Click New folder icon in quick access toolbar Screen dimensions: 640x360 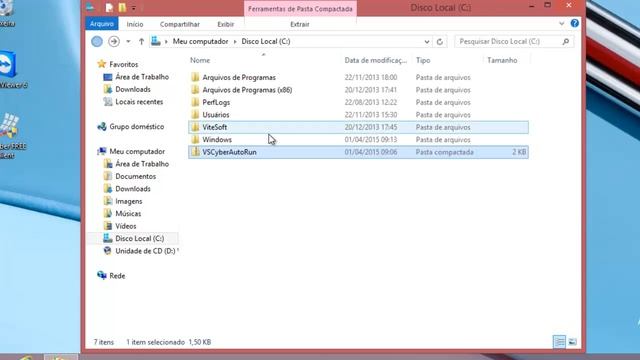(x=122, y=7)
